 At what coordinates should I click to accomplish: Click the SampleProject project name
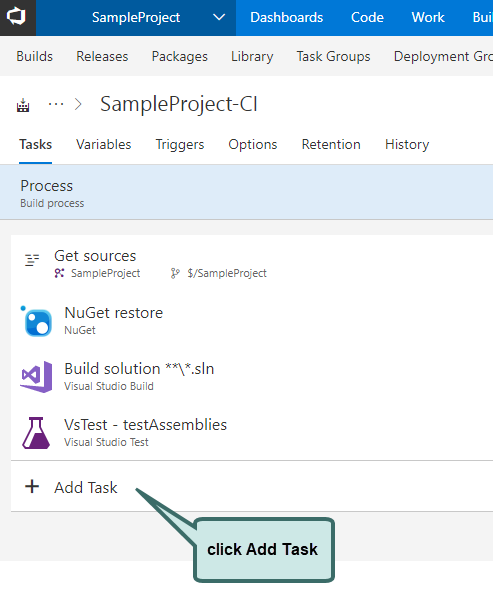point(136,17)
